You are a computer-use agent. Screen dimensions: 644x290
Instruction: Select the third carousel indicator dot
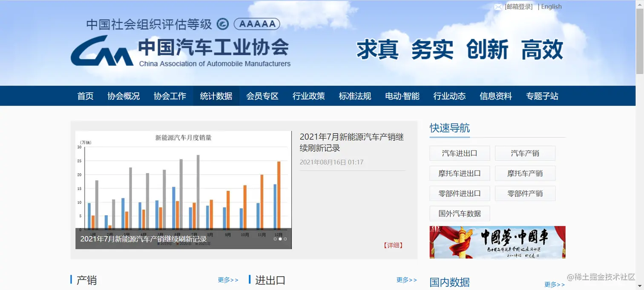tap(285, 239)
